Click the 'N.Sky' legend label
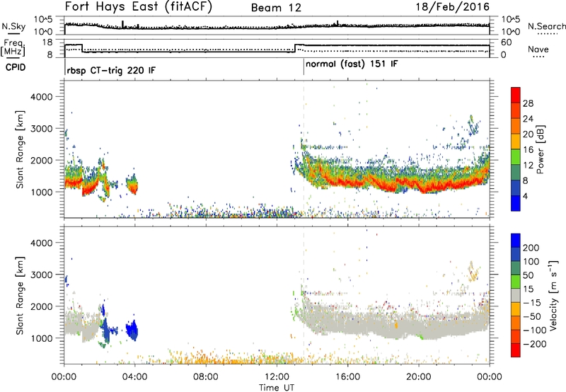The image size is (566, 392). point(13,26)
